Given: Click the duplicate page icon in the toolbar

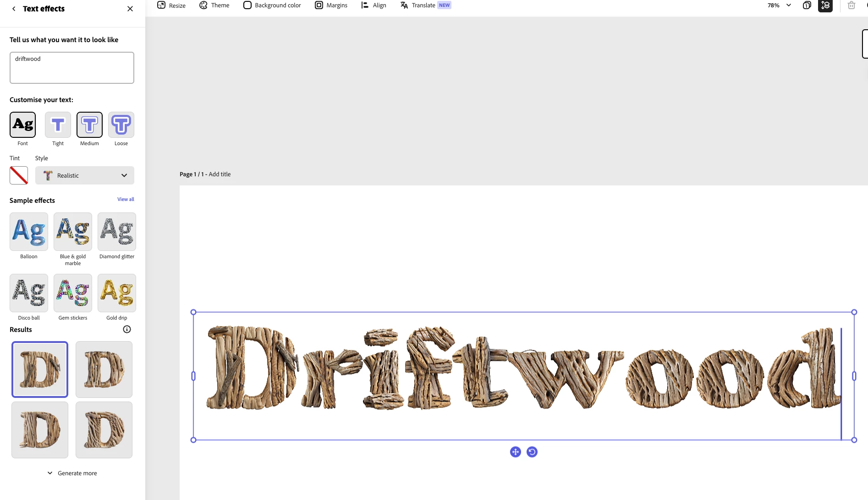Looking at the screenshot, I should pos(807,5).
